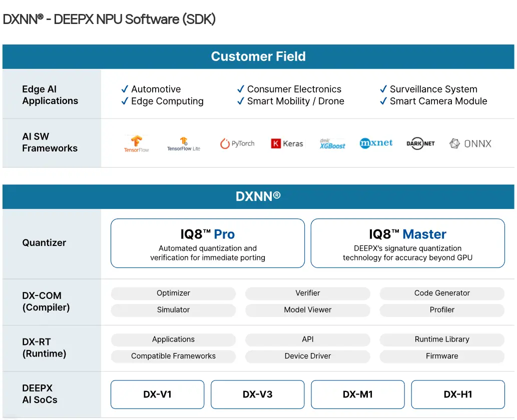Click the DX-V1 SoC button

pyautogui.click(x=157, y=394)
